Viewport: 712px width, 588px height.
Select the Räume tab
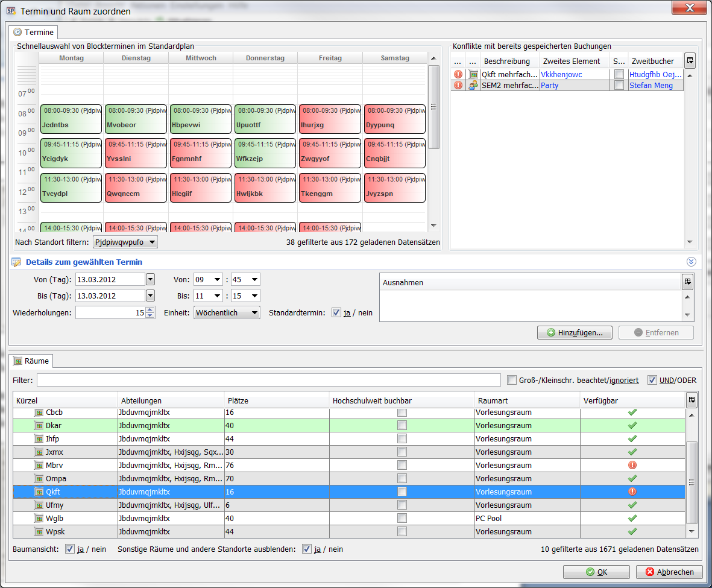(x=33, y=361)
